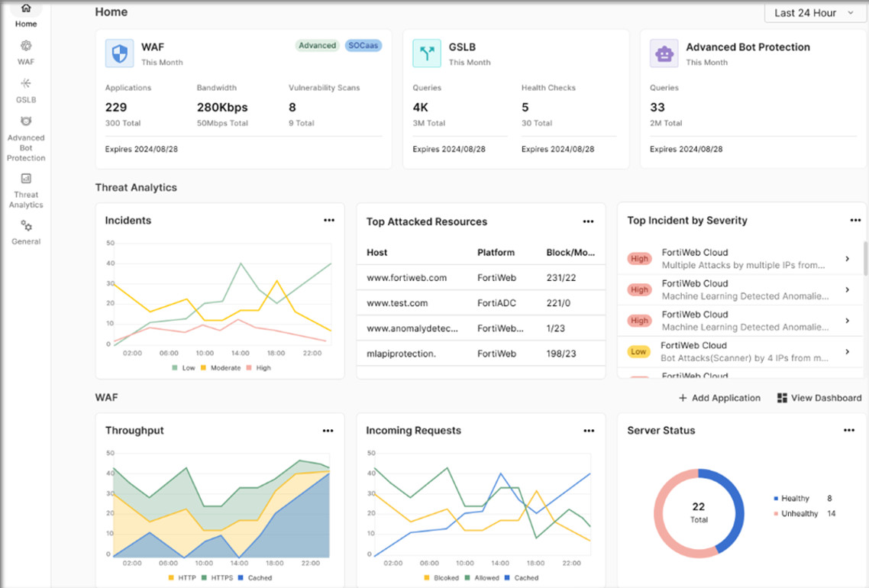869x588 pixels.
Task: Select the mlapiprotection. host row
Action: click(480, 354)
